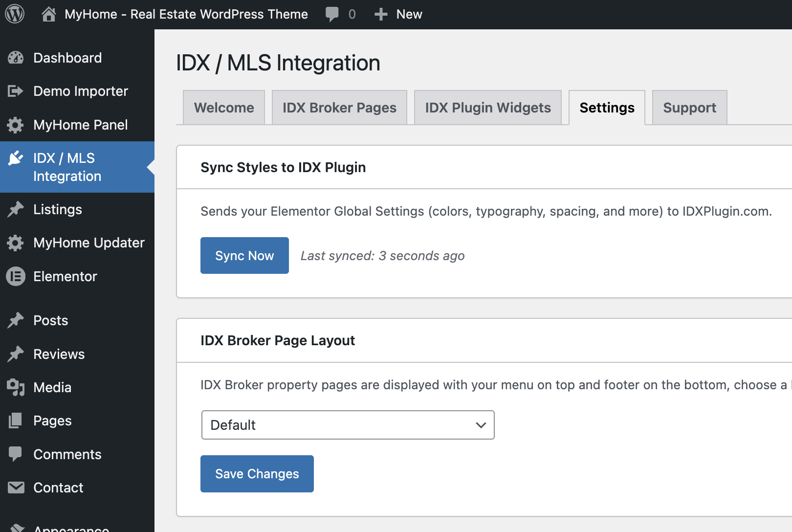Screen dimensions: 792x532
Task: Open the IDX Broker Pages tab
Action: tap(339, 108)
